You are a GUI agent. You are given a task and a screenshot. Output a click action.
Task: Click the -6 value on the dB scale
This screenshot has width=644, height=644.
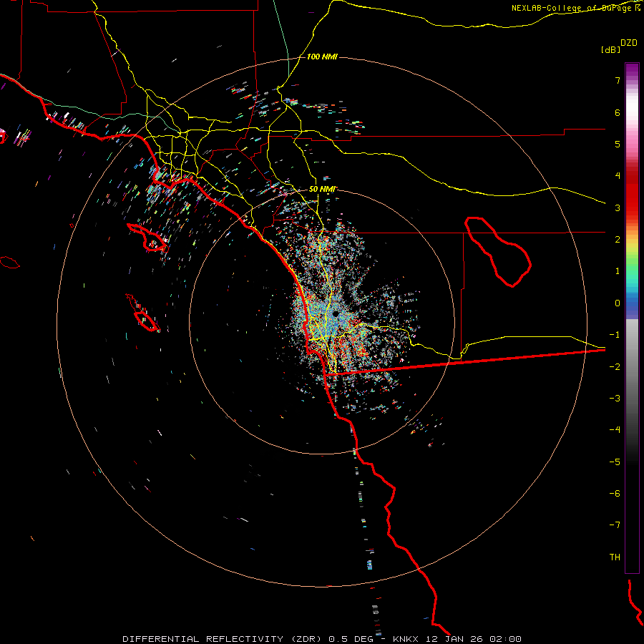pos(615,494)
